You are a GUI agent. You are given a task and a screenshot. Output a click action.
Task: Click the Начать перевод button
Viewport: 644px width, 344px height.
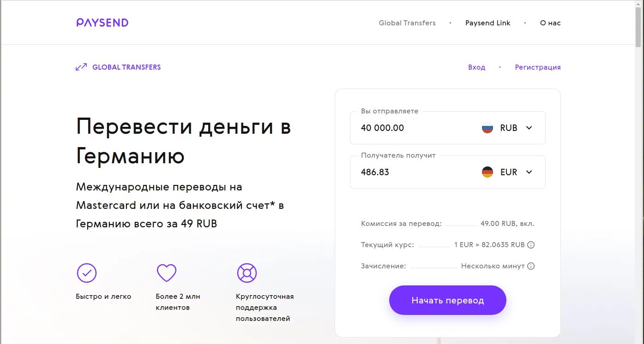[448, 300]
